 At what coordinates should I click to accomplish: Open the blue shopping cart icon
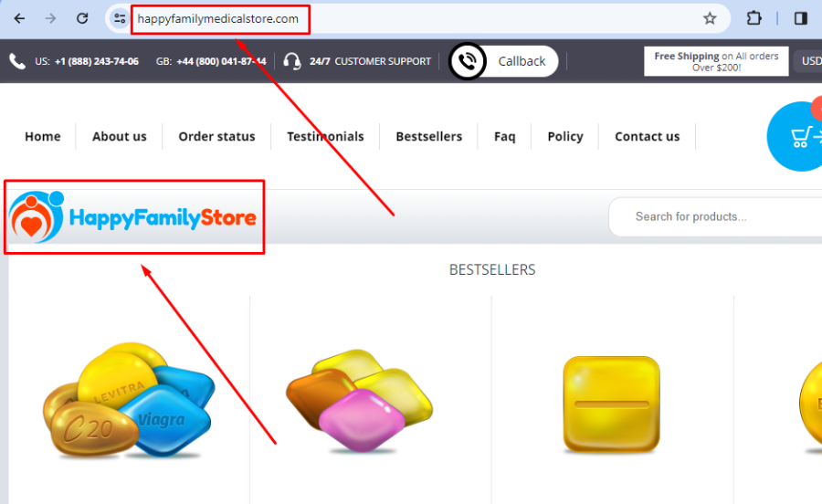796,136
